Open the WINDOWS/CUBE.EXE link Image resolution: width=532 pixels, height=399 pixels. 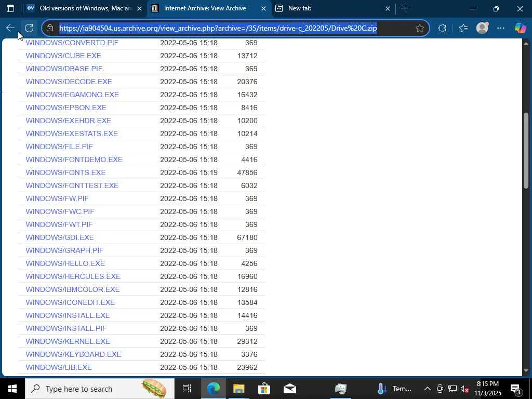click(x=63, y=56)
